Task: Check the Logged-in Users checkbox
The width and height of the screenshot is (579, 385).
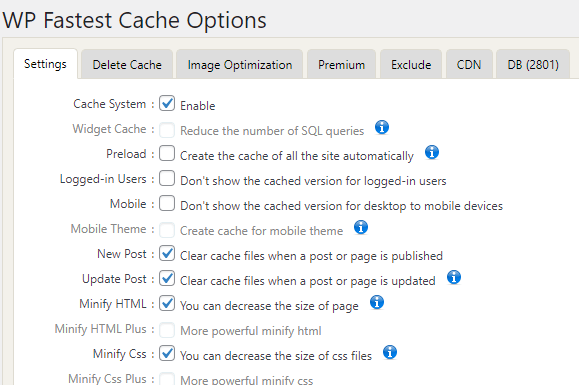Action: [167, 178]
